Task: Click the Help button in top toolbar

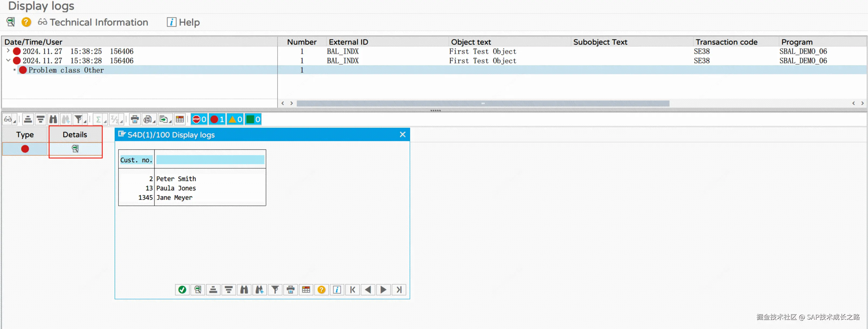Action: [184, 22]
